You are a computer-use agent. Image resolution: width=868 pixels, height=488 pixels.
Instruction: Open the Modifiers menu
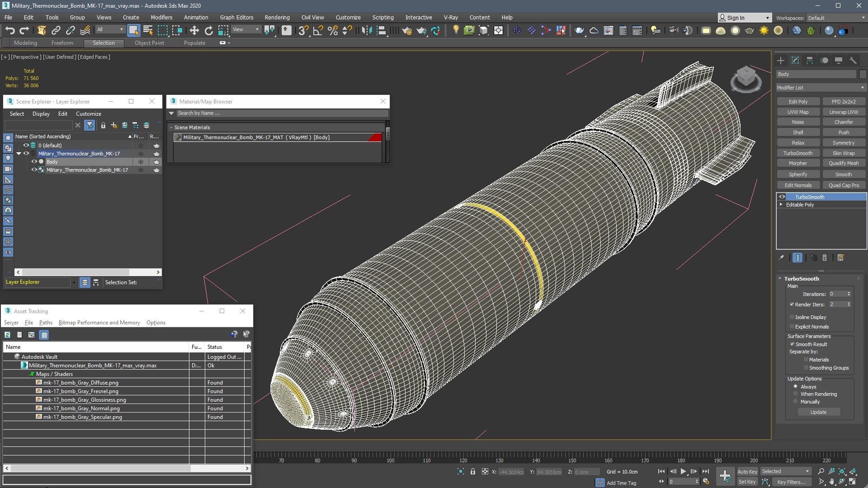pyautogui.click(x=161, y=18)
